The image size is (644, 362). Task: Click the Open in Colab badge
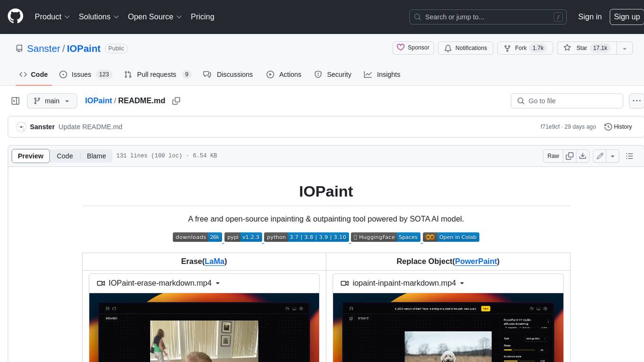click(451, 237)
